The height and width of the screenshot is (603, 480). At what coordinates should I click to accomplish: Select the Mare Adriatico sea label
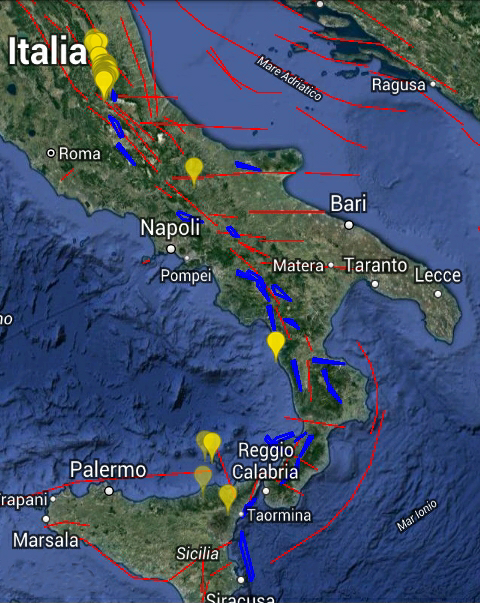289,78
